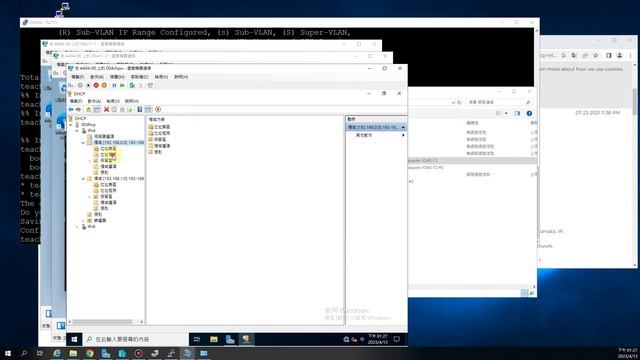Collapse the scope actions header arrow in Actions pane
The width and height of the screenshot is (640, 360).
point(403,127)
